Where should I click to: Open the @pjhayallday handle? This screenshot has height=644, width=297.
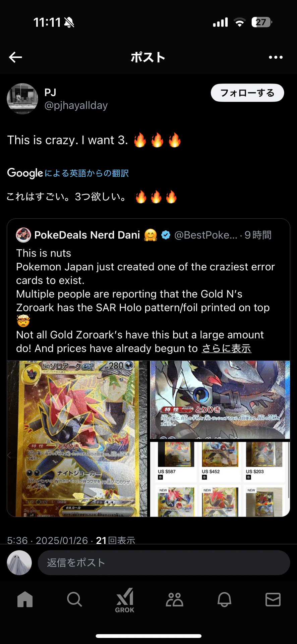tap(76, 105)
